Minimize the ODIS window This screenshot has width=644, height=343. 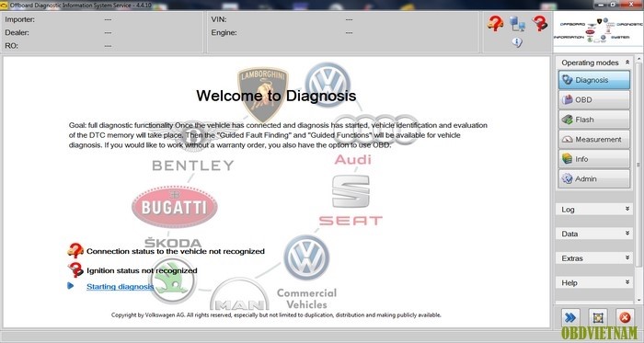(x=601, y=5)
